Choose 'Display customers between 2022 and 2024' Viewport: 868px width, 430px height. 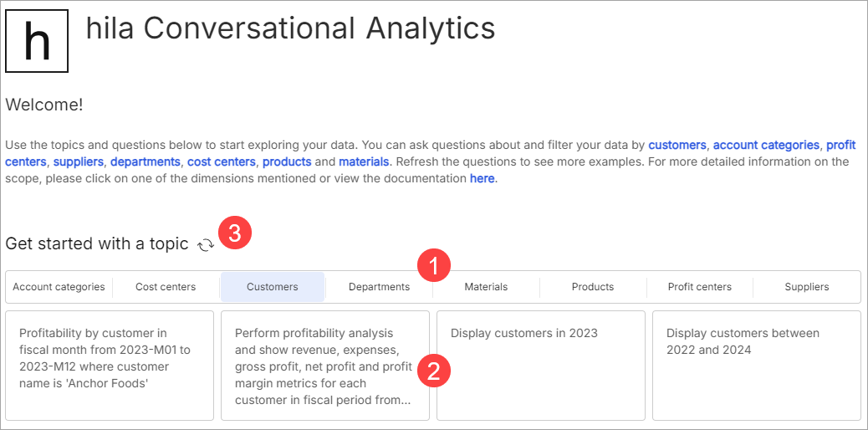click(x=757, y=366)
